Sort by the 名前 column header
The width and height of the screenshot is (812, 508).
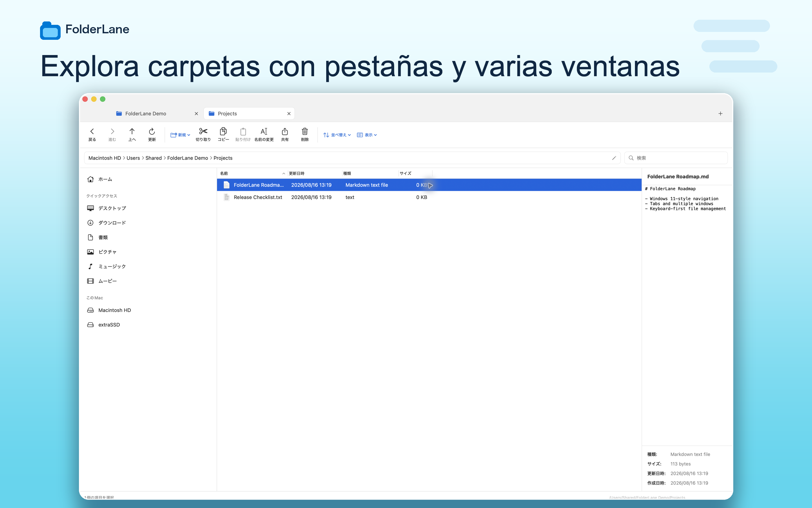[252, 173]
